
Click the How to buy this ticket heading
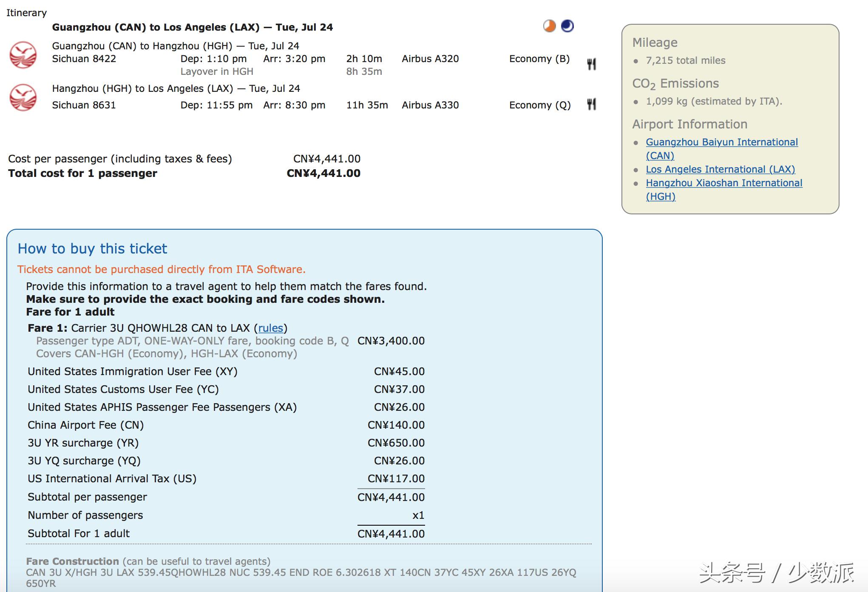tap(92, 249)
